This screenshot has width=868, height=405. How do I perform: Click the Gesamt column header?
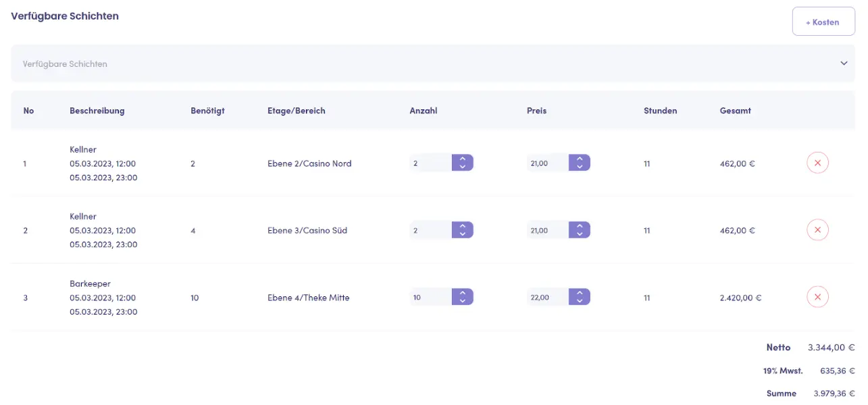[735, 111]
